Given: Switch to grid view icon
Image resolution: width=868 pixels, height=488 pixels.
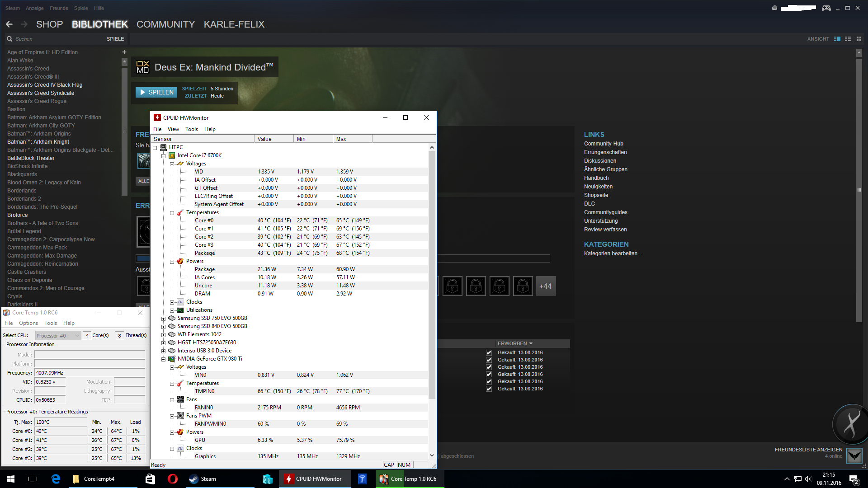Looking at the screenshot, I should [859, 39].
